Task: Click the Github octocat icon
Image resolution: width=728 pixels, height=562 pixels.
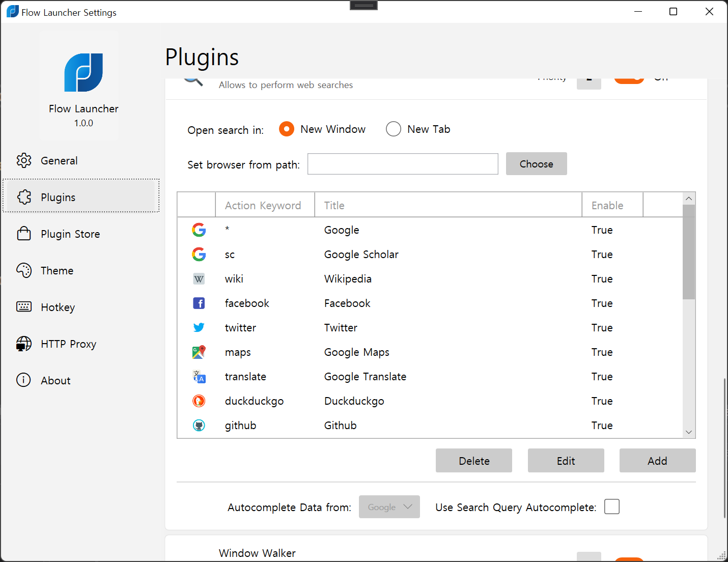Action: click(x=199, y=426)
